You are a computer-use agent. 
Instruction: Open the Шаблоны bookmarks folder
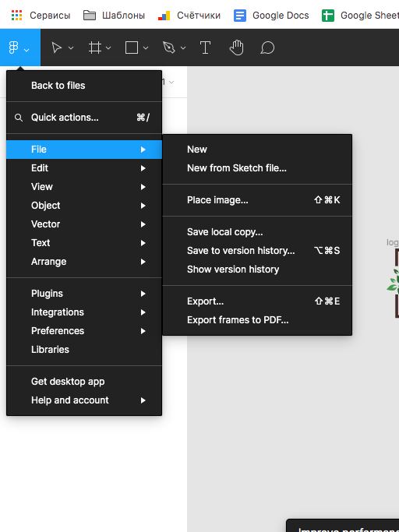click(114, 16)
